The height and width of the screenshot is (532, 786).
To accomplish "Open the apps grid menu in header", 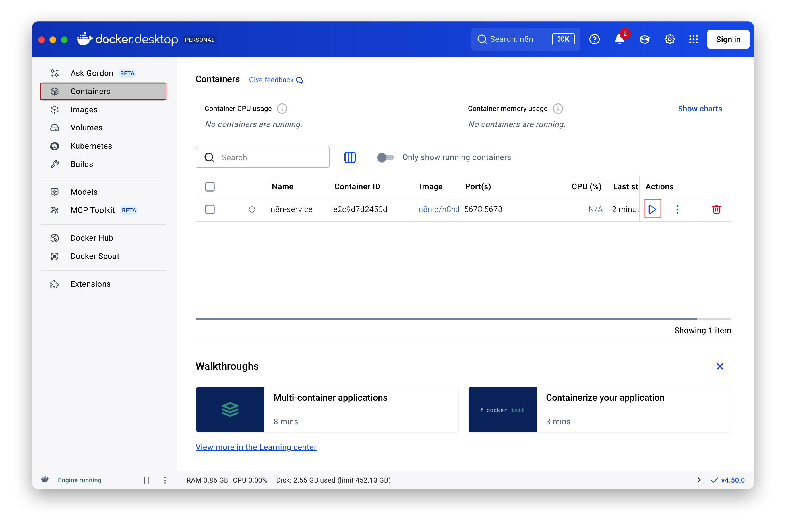I will click(x=693, y=40).
